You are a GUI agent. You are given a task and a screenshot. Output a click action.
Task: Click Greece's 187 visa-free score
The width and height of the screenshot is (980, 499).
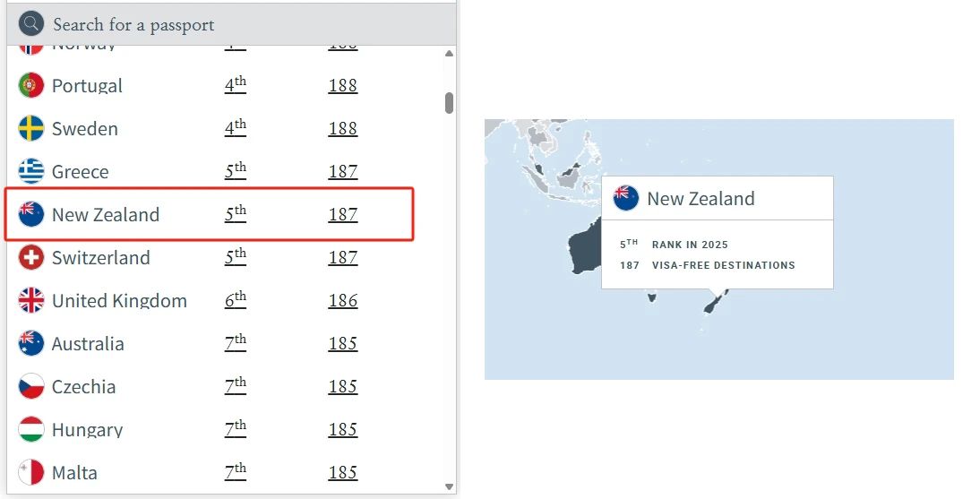[x=343, y=171]
